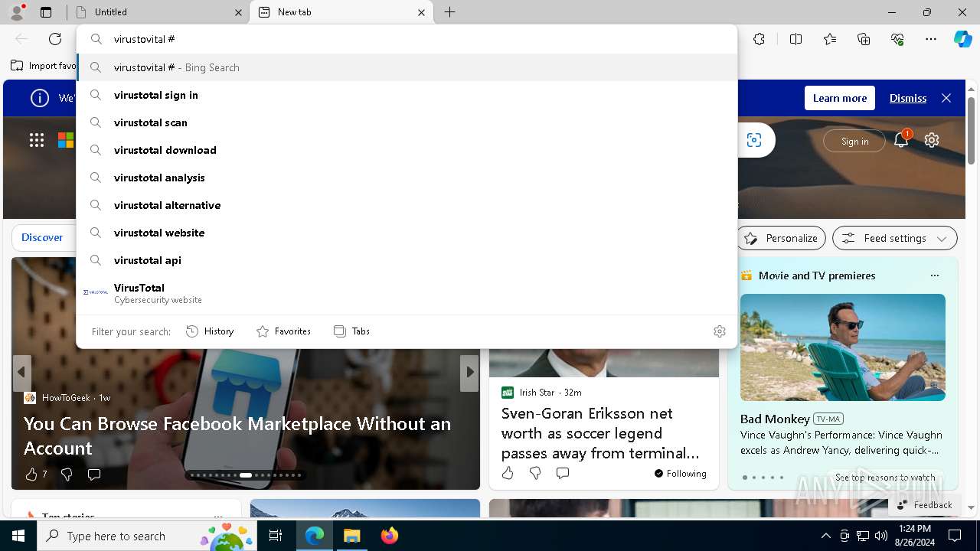Open Task View on the taskbar
The image size is (980, 551).
[276, 536]
